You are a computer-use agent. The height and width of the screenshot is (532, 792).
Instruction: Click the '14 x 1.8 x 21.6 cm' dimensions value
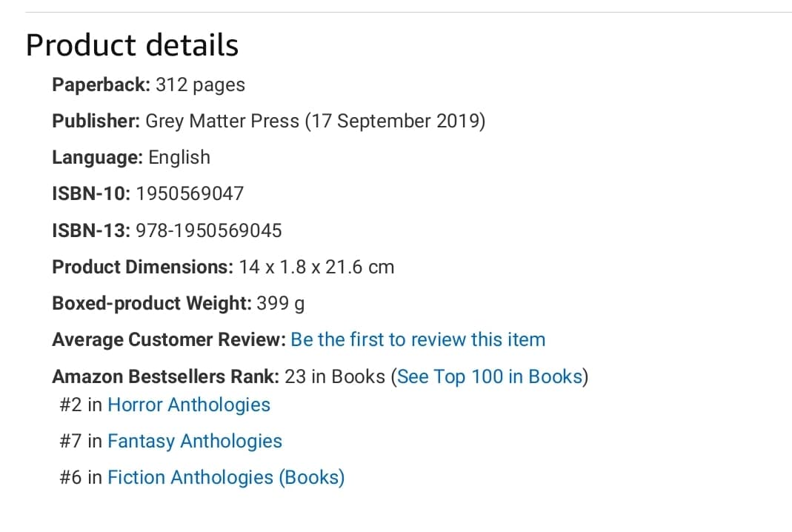tap(316, 267)
